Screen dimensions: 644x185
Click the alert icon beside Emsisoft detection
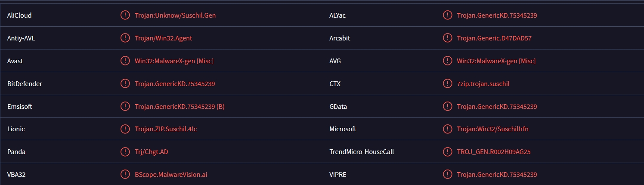click(x=125, y=107)
